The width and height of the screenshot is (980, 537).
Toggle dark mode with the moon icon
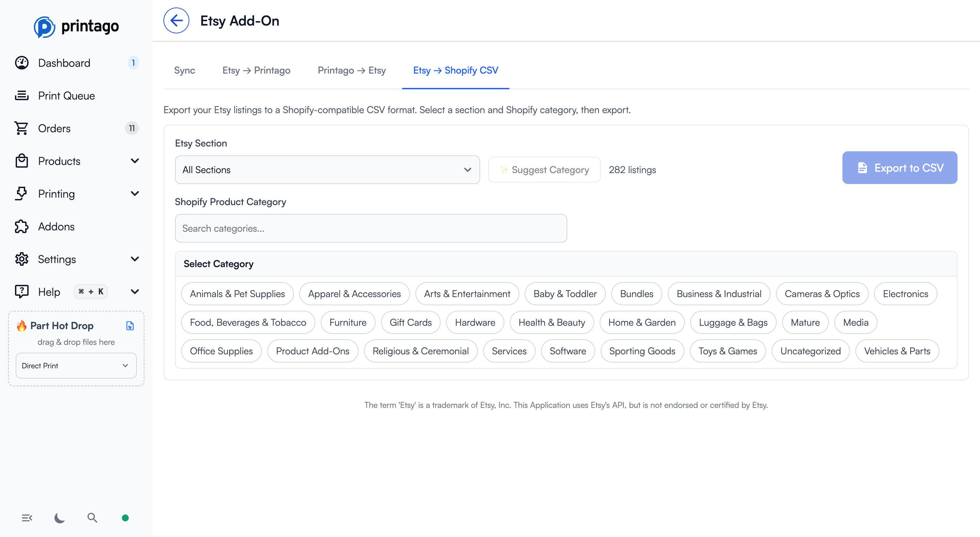(59, 518)
